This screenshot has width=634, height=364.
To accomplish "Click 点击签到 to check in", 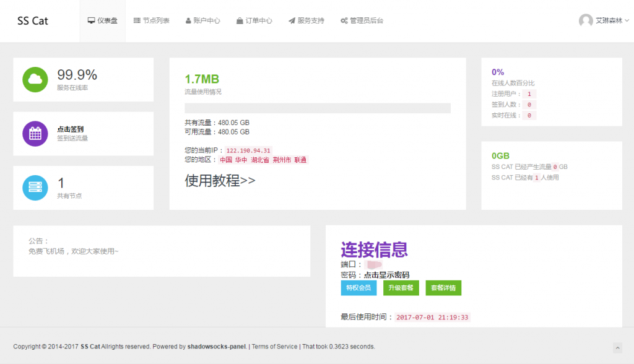I will [x=71, y=129].
